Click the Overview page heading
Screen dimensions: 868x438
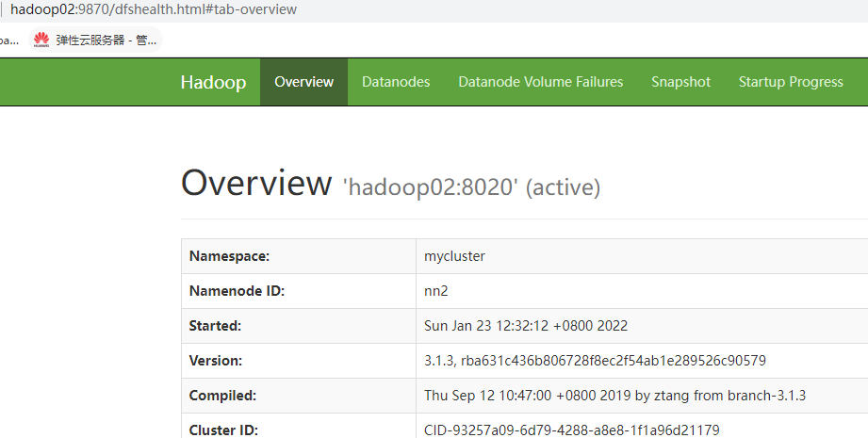(256, 183)
